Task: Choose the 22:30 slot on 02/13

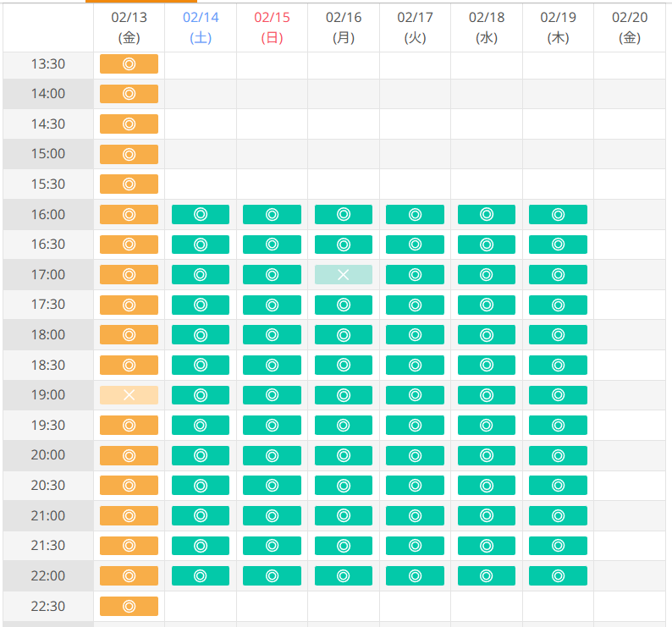Action: (129, 606)
